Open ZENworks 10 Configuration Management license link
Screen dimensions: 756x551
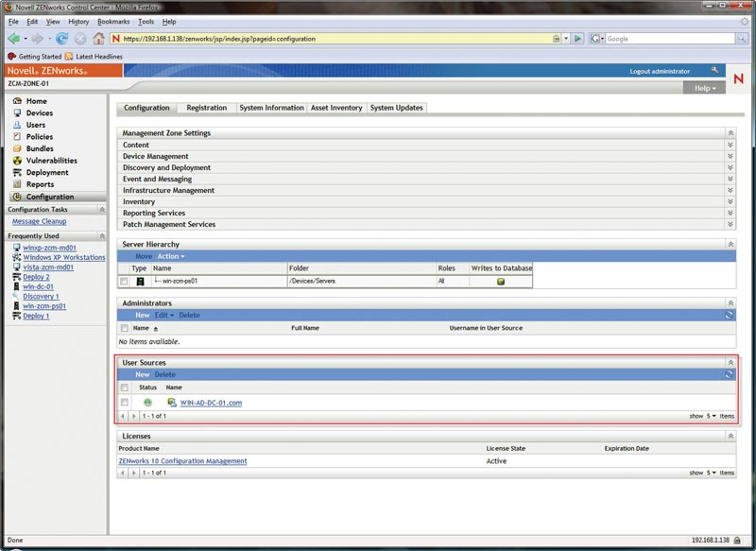182,461
